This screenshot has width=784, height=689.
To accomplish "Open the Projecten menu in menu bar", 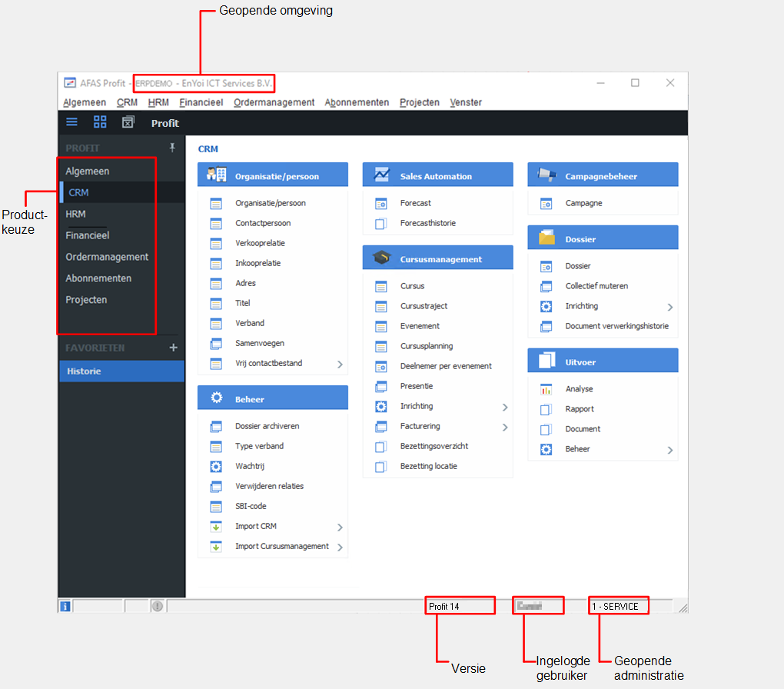I will [x=420, y=102].
